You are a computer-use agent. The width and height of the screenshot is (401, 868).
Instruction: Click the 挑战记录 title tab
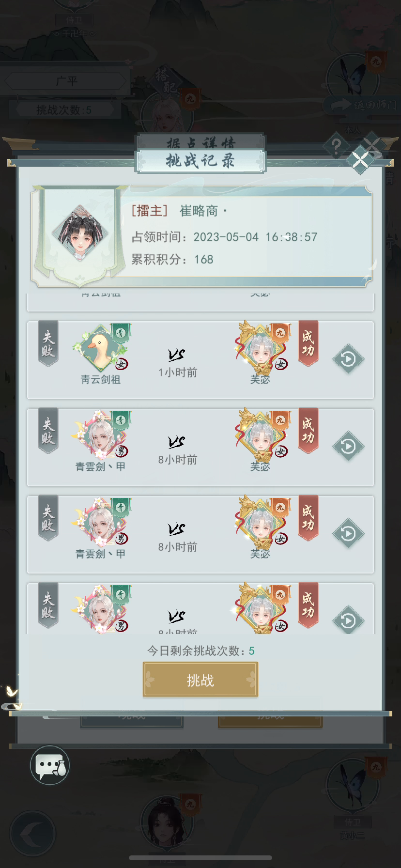point(200,161)
